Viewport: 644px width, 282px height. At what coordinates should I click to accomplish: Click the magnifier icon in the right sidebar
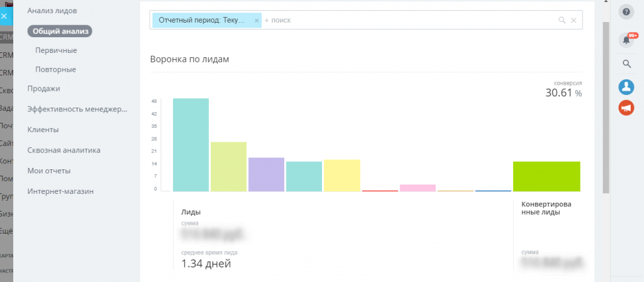pyautogui.click(x=626, y=64)
